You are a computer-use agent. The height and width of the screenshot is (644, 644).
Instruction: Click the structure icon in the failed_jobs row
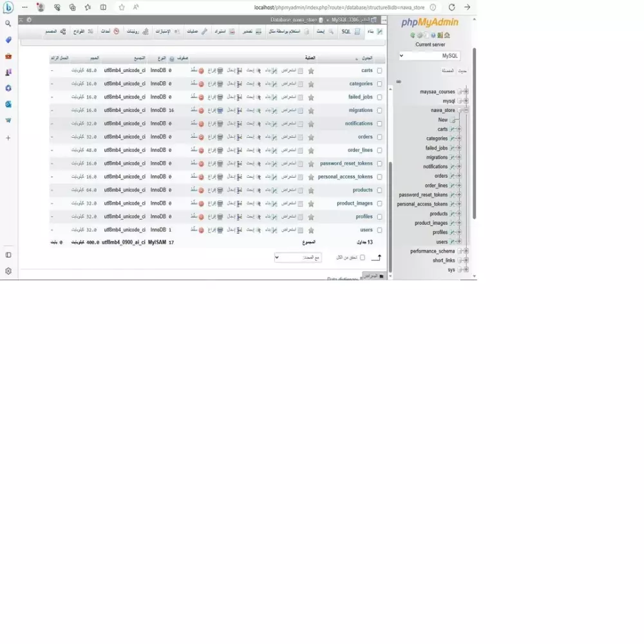coord(274,97)
